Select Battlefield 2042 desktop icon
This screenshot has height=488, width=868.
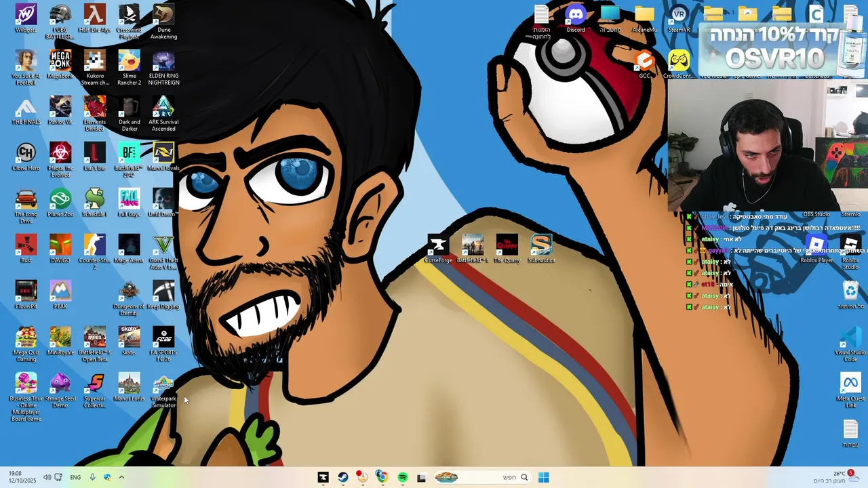(129, 159)
